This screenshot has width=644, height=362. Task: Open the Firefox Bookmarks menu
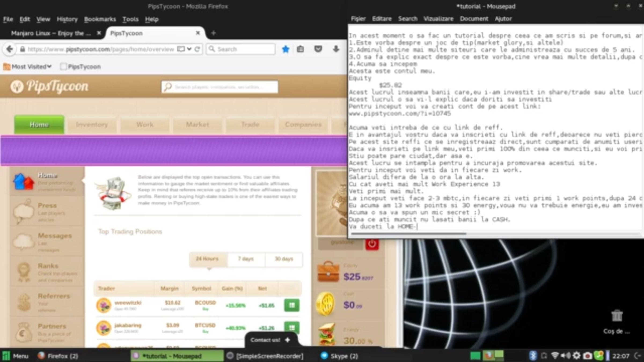[x=100, y=19]
